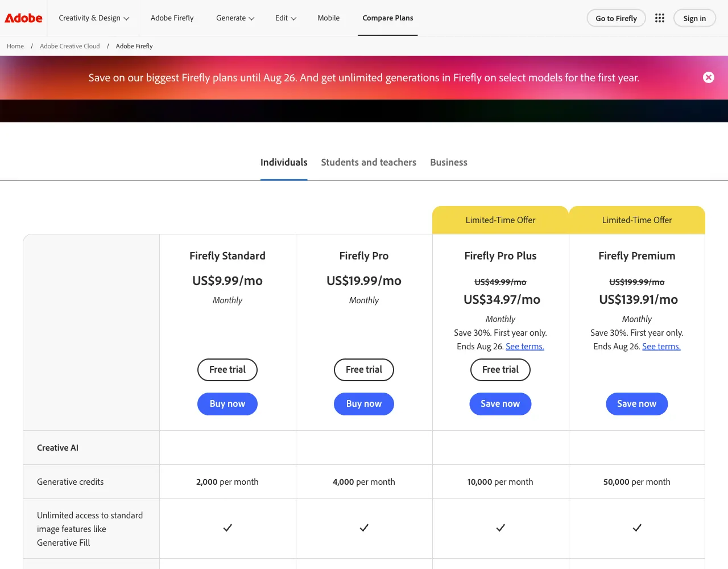Click the Firefly Standard checkmark

coord(227,528)
